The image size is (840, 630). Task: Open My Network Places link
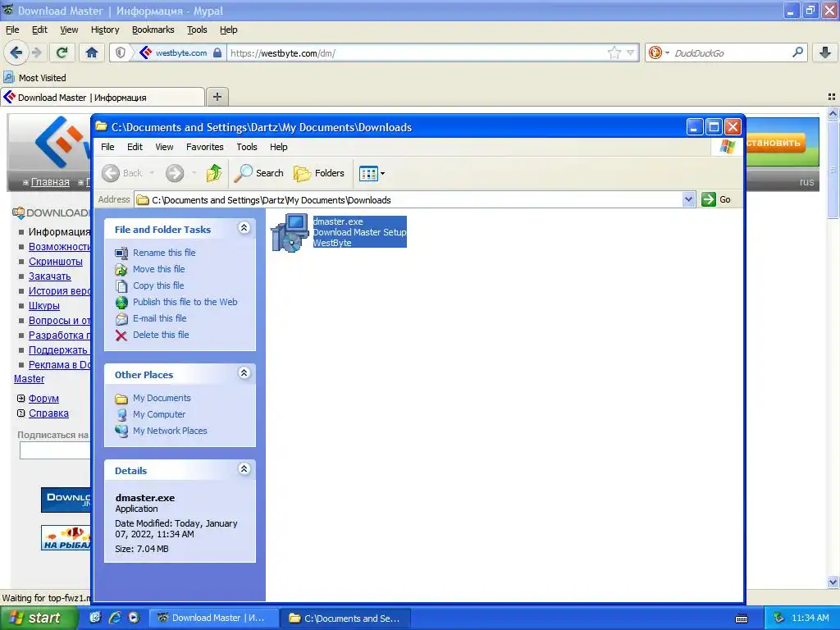coord(170,431)
